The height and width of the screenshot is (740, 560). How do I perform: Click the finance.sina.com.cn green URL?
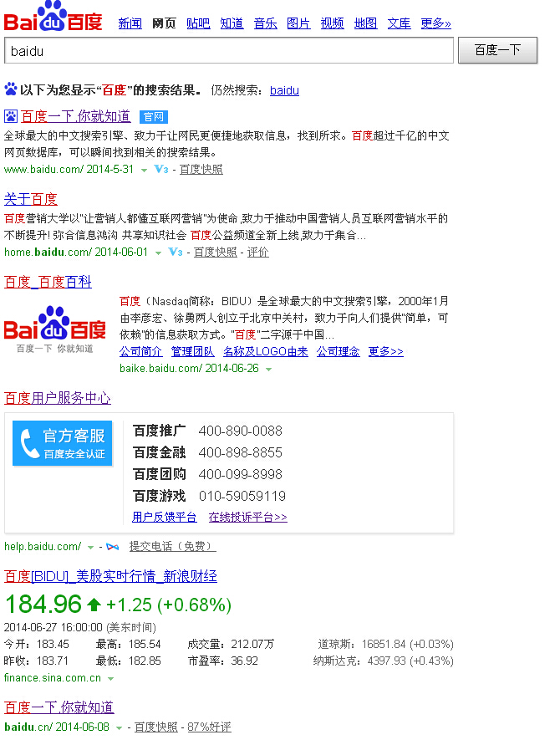pos(53,678)
